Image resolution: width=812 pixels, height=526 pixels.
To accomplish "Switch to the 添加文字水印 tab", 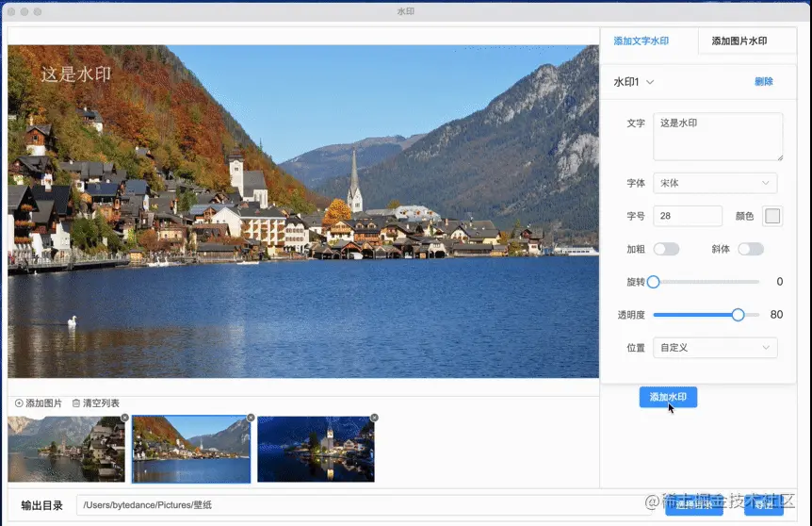I will (641, 41).
